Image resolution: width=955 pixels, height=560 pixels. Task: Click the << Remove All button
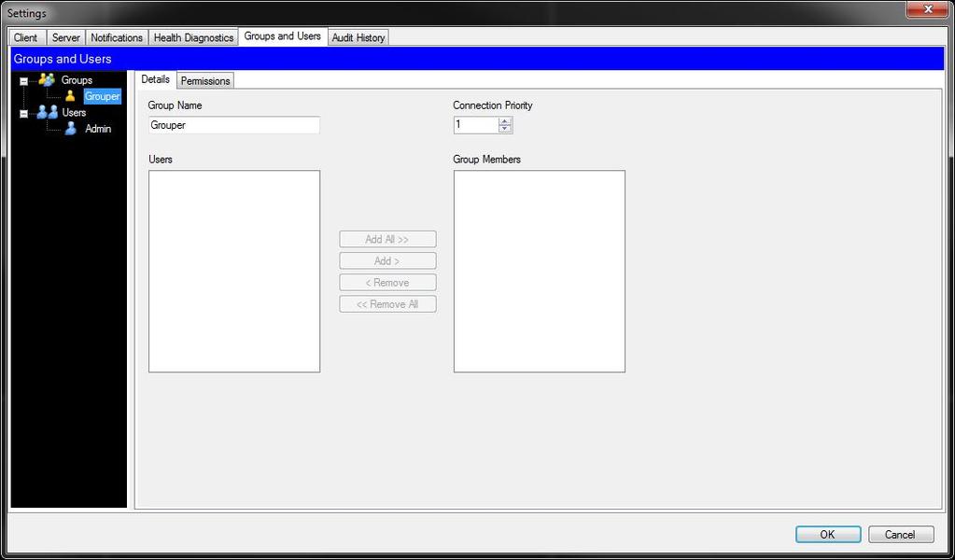(387, 304)
